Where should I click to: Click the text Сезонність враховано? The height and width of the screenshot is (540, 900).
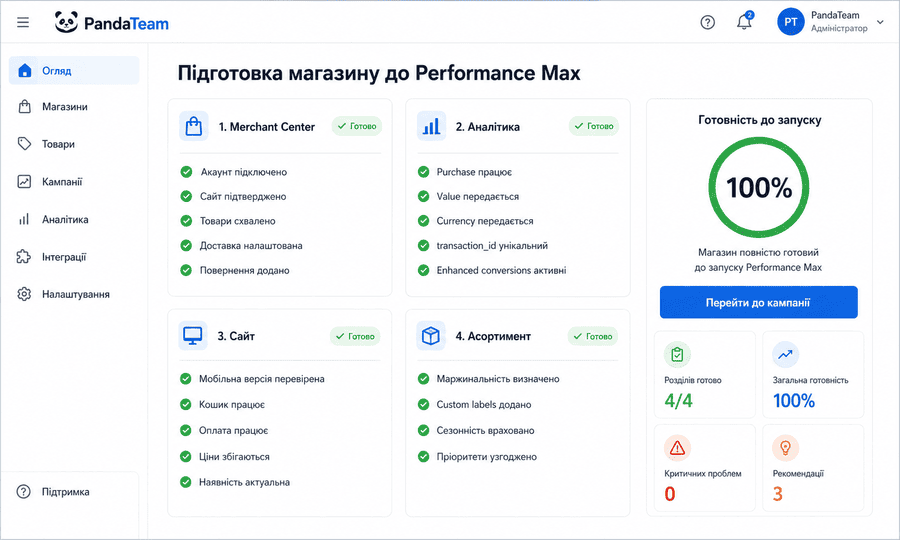tap(486, 430)
